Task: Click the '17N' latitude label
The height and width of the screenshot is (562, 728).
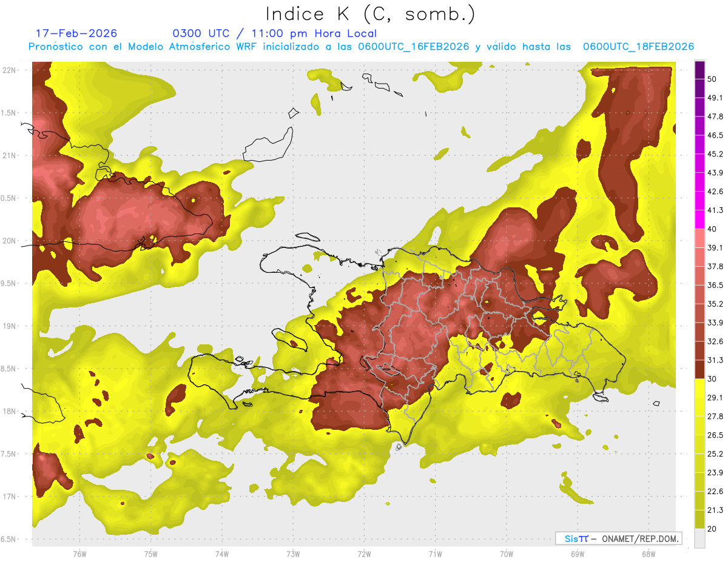Action: tap(8, 497)
